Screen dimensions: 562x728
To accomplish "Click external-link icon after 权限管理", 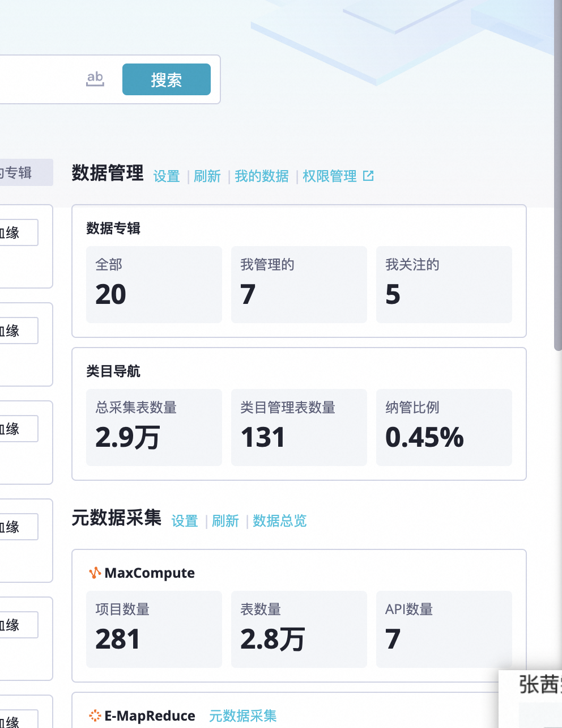I will coord(368,176).
